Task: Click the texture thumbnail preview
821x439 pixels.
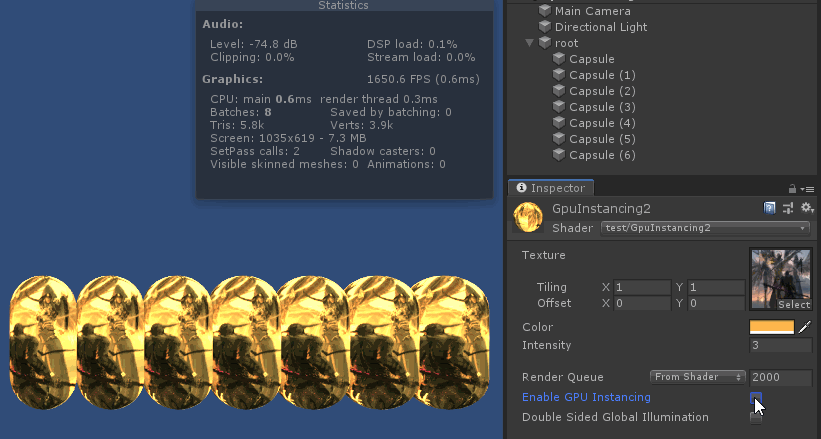Action: click(781, 279)
